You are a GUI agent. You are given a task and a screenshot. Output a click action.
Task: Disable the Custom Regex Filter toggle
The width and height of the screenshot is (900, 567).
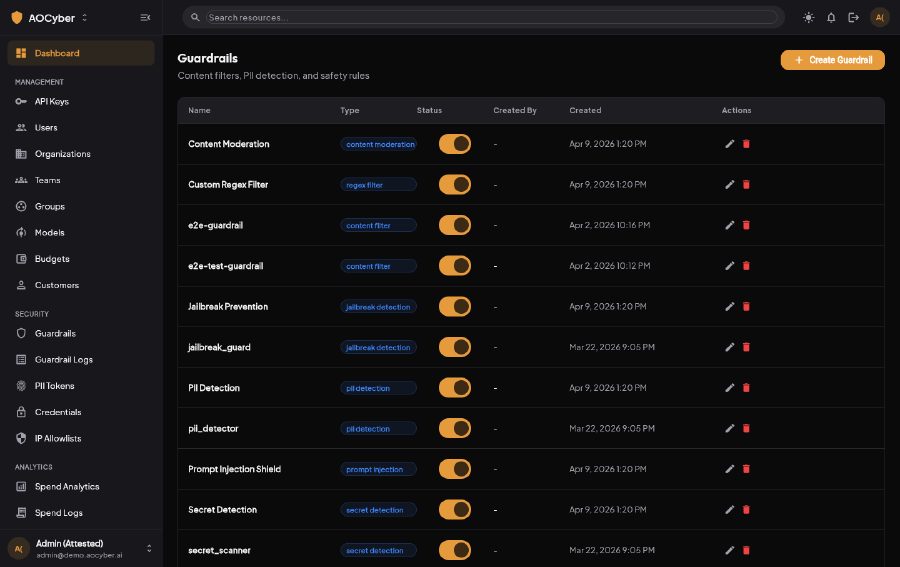tap(455, 185)
